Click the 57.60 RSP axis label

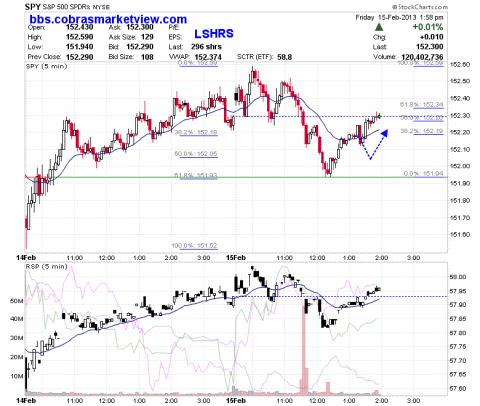(458, 389)
